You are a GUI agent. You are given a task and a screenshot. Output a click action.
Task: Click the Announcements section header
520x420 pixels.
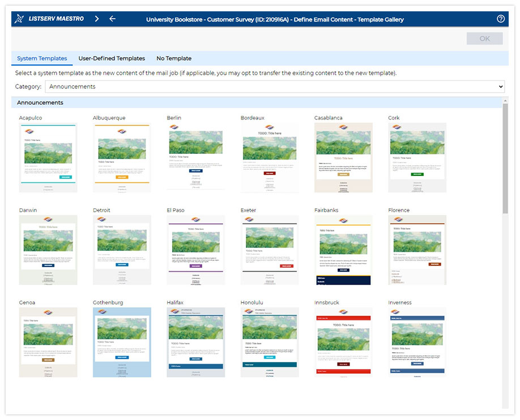click(257, 103)
